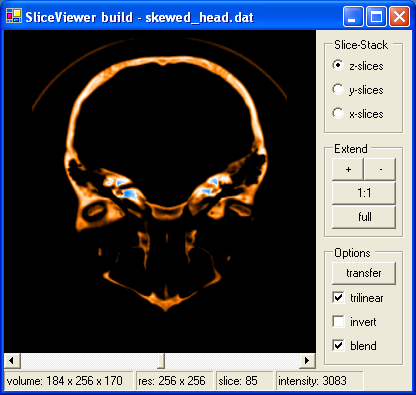Close the SliceViewer window
The height and width of the screenshot is (395, 416).
point(399,16)
